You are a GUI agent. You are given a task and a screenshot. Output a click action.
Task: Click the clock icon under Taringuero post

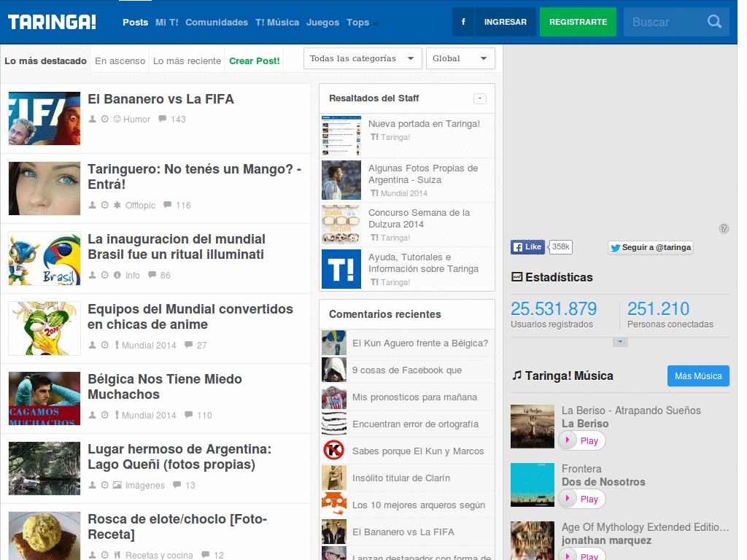pyautogui.click(x=105, y=205)
